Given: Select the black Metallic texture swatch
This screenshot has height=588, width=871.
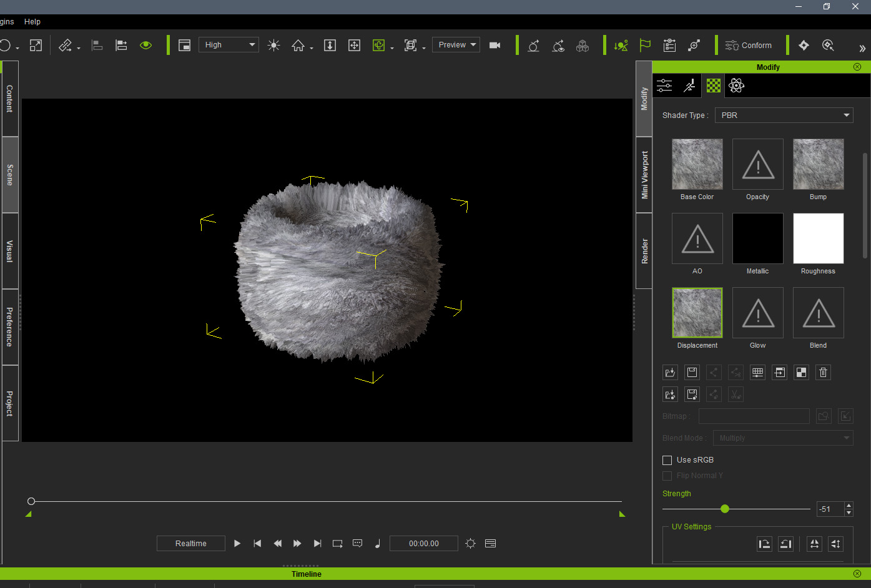Looking at the screenshot, I should (x=757, y=238).
